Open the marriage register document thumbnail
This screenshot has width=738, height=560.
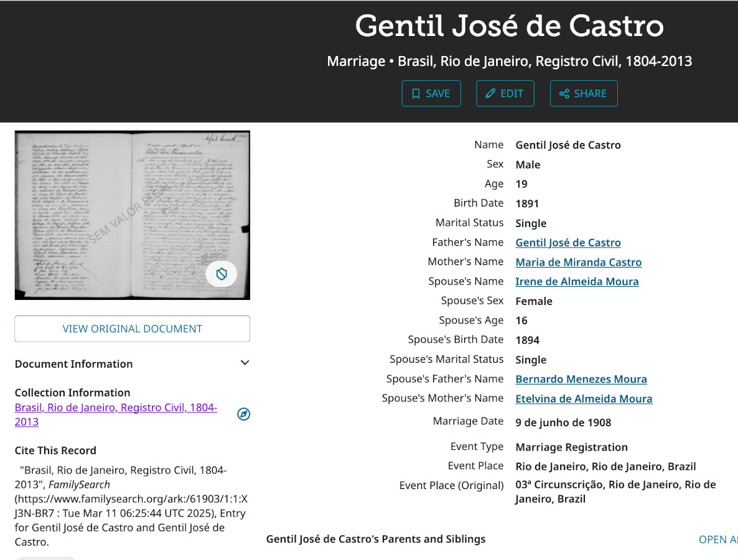tap(133, 215)
